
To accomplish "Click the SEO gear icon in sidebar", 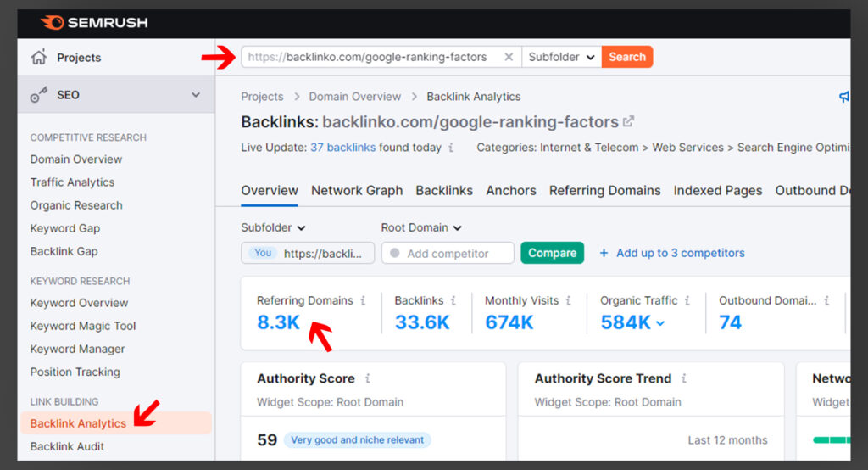I will [38, 95].
